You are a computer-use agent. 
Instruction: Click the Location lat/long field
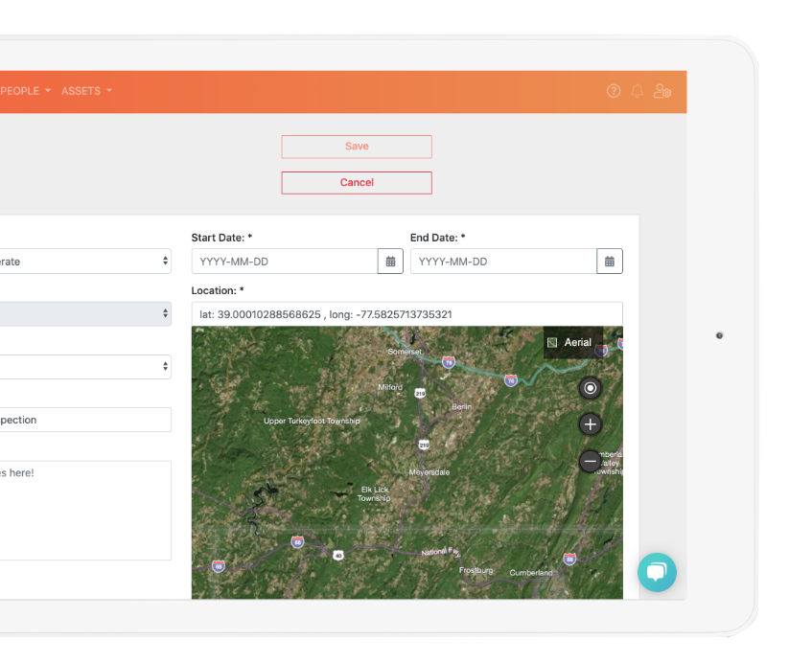[407, 314]
